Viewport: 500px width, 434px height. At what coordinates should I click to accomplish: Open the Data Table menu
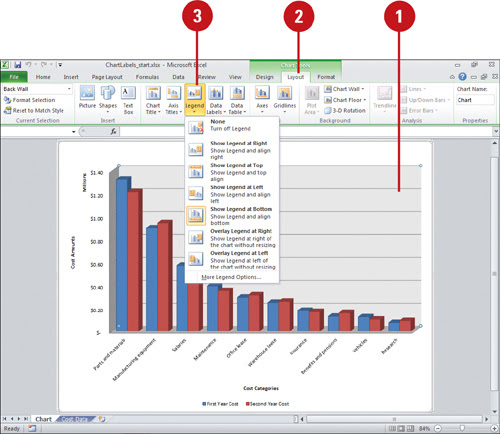click(x=237, y=100)
